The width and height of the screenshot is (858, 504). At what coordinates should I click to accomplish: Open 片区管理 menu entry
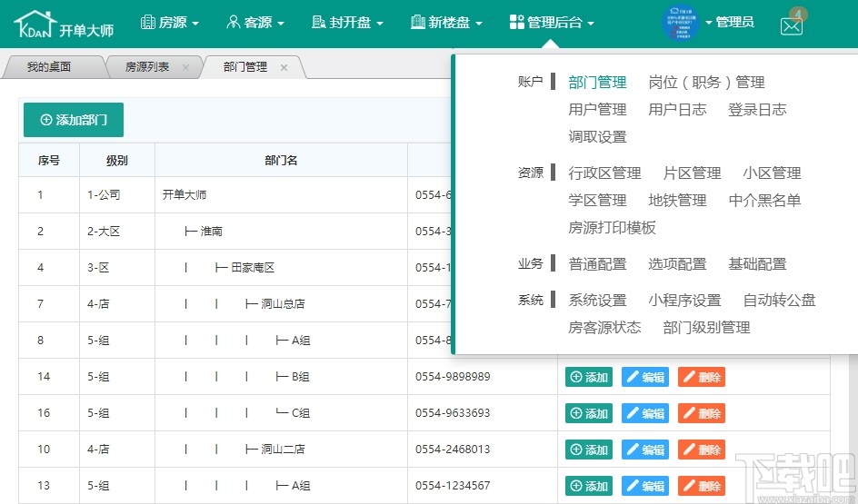tap(693, 173)
